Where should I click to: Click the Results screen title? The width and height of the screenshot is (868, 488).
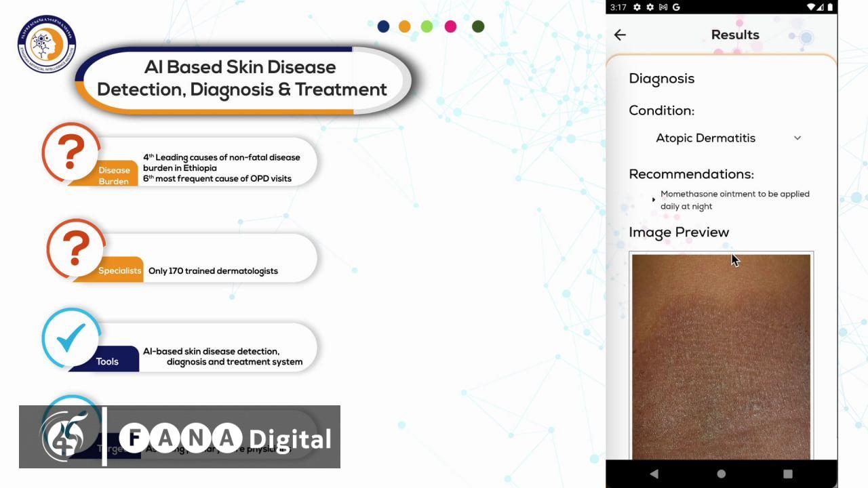[x=735, y=35]
